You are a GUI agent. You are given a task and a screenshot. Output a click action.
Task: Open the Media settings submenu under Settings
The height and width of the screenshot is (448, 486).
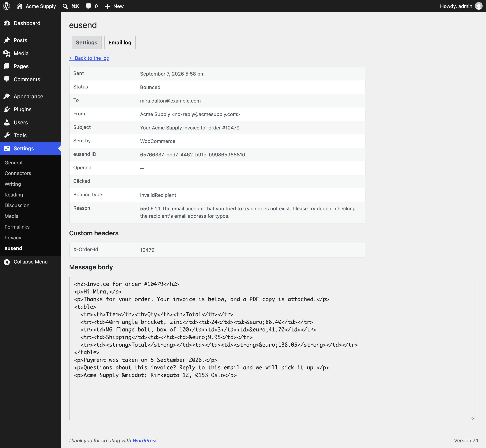[x=11, y=216]
